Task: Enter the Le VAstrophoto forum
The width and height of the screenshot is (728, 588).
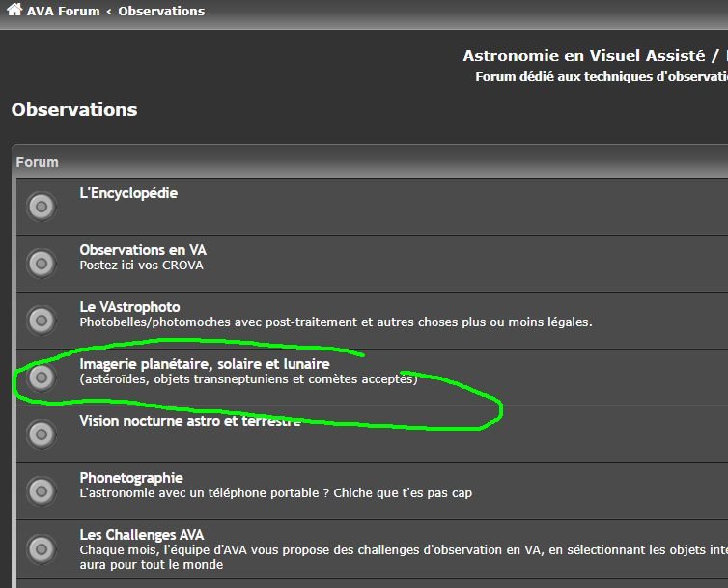Action: tap(129, 307)
